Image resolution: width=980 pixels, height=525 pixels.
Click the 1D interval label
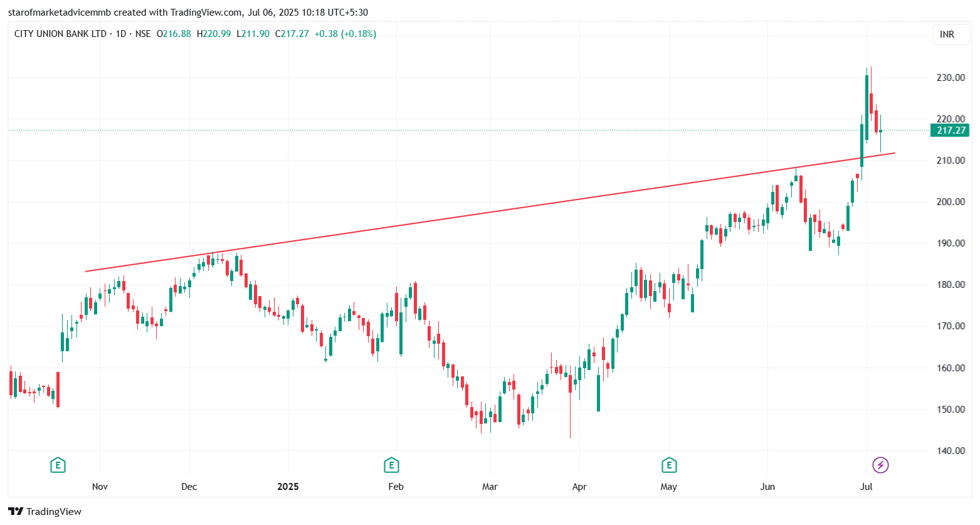pos(121,34)
